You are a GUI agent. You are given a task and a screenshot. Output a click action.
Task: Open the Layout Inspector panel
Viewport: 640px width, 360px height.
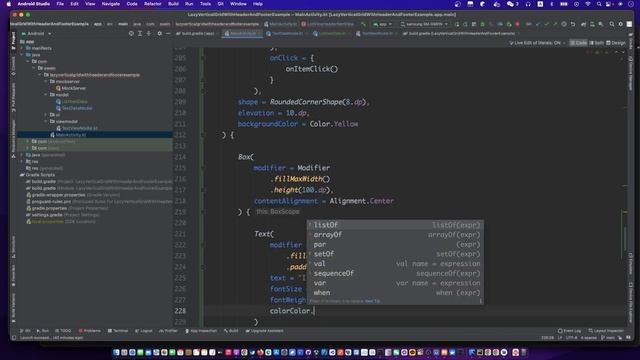tap(606, 331)
